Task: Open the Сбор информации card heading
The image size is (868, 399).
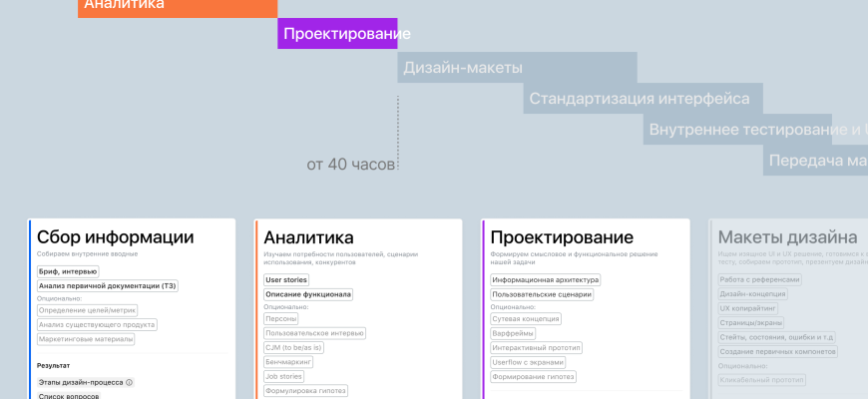Action: (x=115, y=237)
